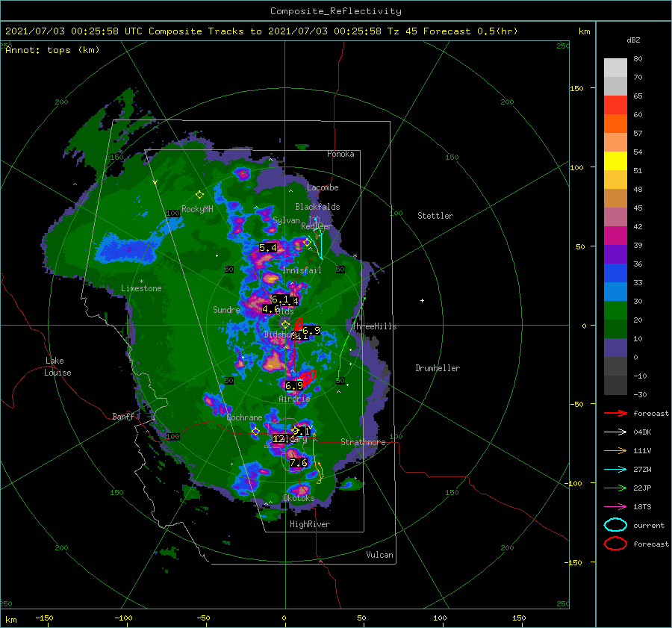The width and height of the screenshot is (672, 628).
Task: Pick the orange 57-60 dBZ color swatch
Action: [x=615, y=124]
